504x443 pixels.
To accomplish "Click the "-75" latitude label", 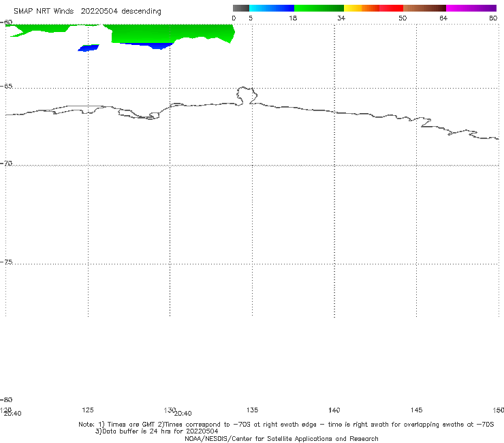I will pyautogui.click(x=6, y=262).
